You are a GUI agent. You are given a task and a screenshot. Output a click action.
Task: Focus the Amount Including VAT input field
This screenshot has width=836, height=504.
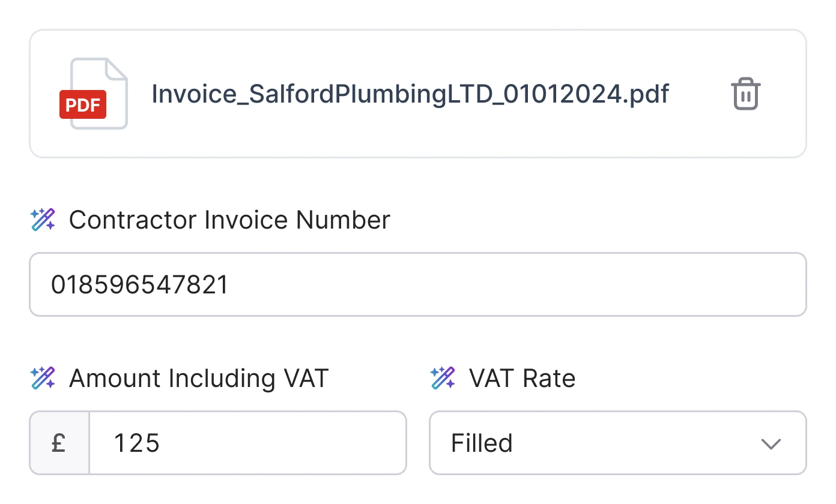(270, 443)
